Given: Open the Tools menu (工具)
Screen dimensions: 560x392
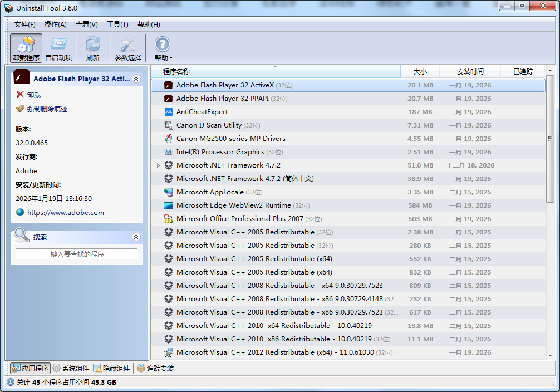Looking at the screenshot, I should 117,24.
